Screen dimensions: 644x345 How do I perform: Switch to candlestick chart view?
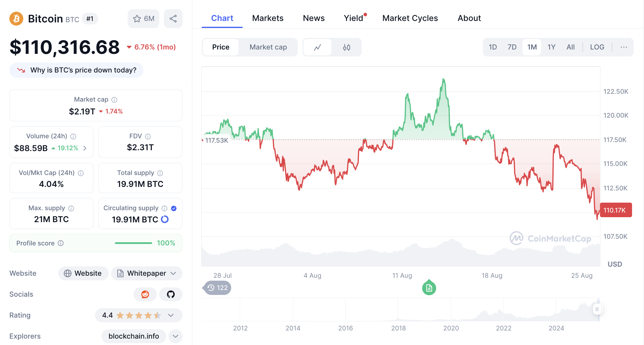coord(346,47)
